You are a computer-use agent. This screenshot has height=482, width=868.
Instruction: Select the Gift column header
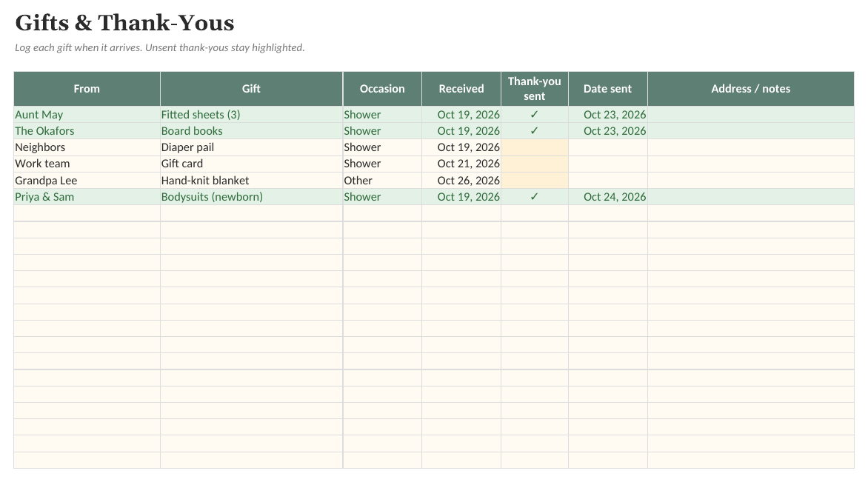[x=251, y=89]
